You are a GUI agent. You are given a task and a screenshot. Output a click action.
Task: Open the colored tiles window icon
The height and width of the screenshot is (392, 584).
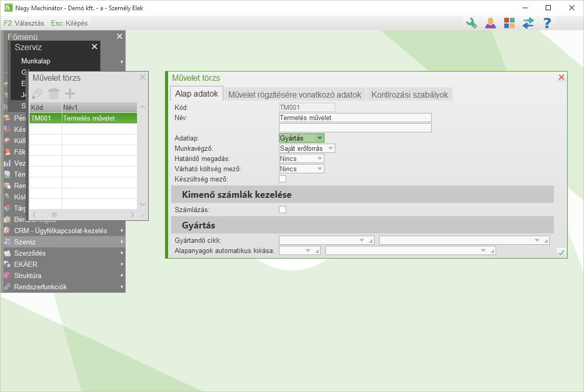[x=509, y=23]
